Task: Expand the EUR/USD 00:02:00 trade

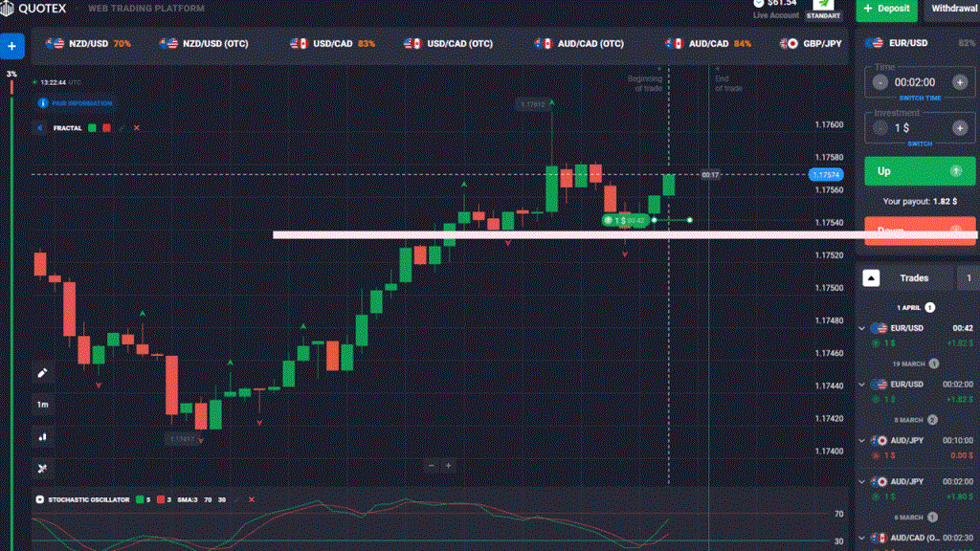Action: (862, 385)
